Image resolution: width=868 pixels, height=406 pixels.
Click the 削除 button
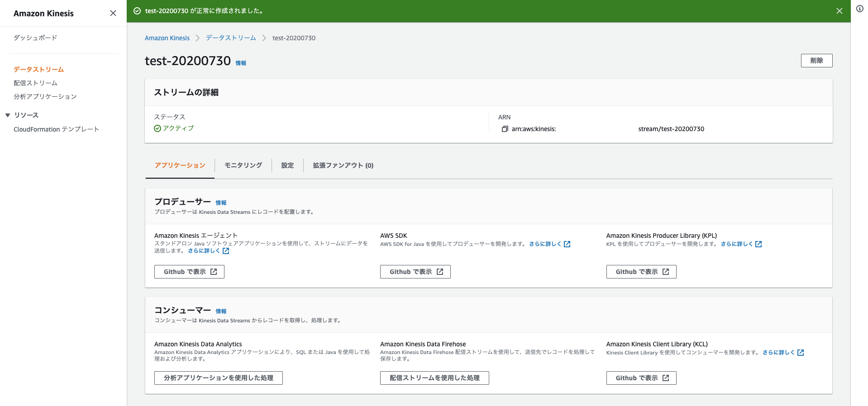[816, 61]
